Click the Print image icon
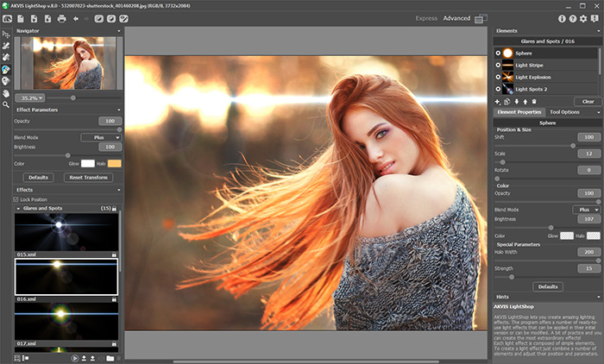Viewport: 604px width, 364px height. tap(61, 18)
